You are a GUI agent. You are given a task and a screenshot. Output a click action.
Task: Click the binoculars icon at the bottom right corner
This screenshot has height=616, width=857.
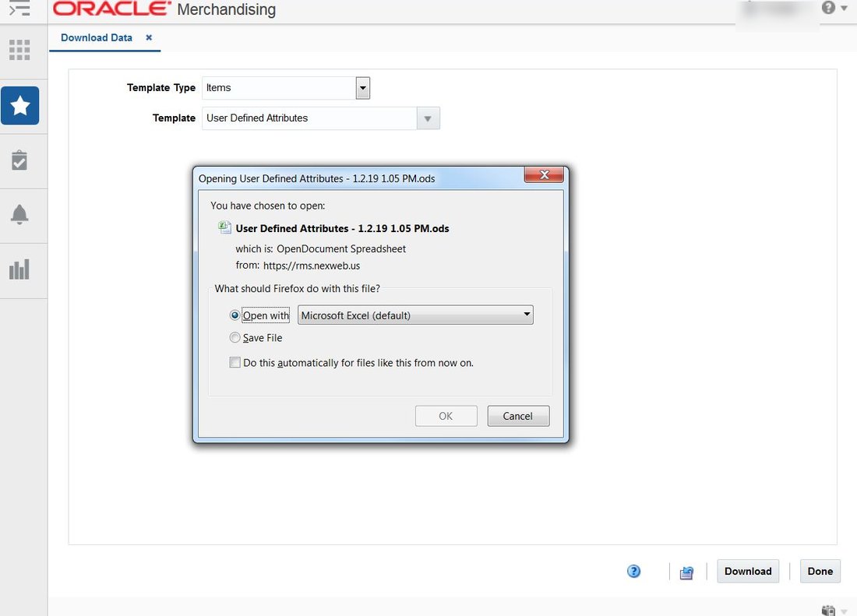pos(829,610)
